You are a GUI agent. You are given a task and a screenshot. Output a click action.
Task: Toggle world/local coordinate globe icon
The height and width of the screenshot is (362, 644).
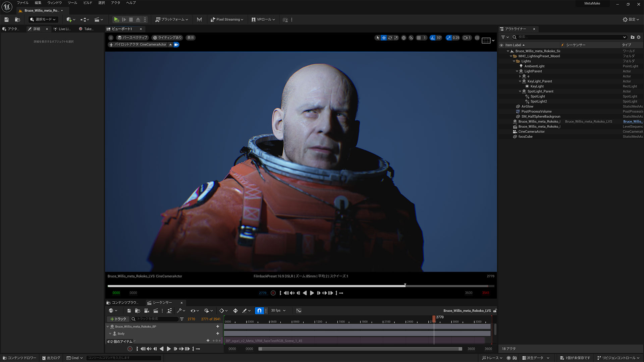(404, 38)
